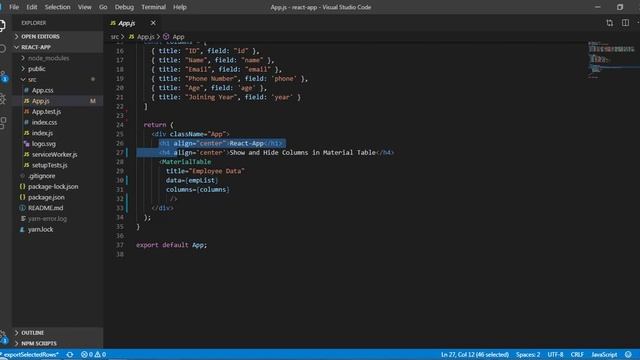Image resolution: width=640 pixels, height=360 pixels.
Task: Open the File menu
Action: (14, 7)
